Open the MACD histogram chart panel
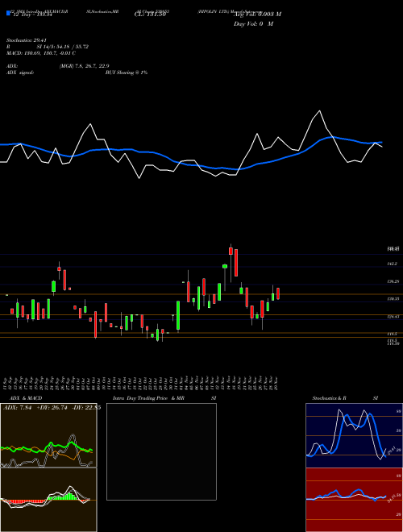Screen dimensions: 403x532 pyautogui.click(x=48, y=500)
